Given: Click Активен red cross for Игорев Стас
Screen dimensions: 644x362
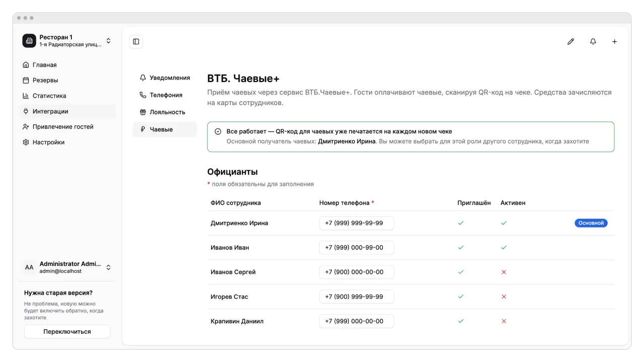Looking at the screenshot, I should (x=504, y=297).
